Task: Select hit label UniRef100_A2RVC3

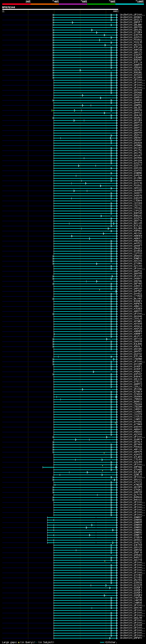Action: tap(131, 286)
